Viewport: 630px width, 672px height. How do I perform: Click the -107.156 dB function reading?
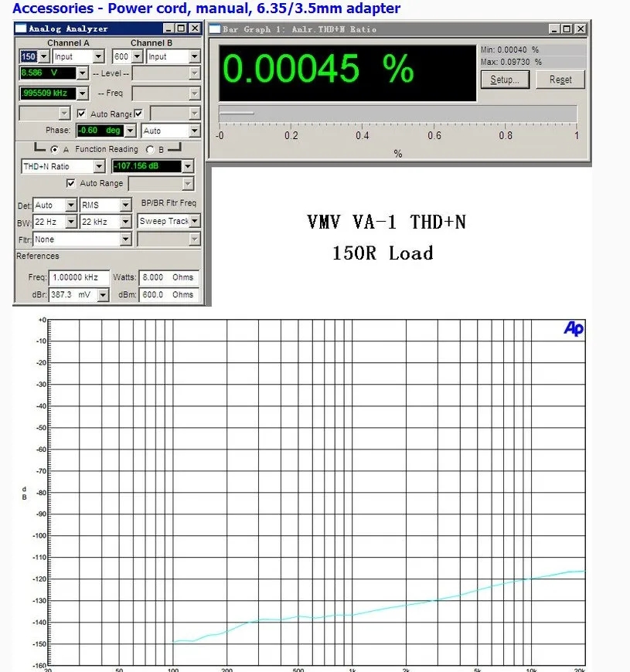pyautogui.click(x=147, y=166)
